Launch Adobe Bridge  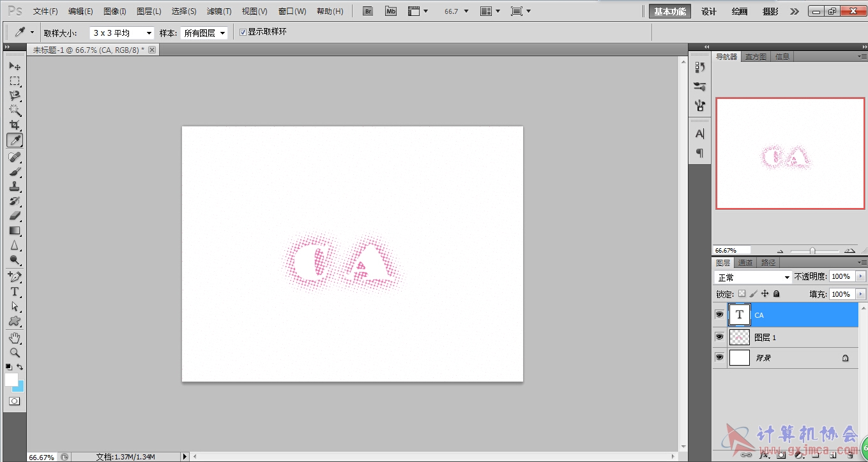tap(367, 11)
